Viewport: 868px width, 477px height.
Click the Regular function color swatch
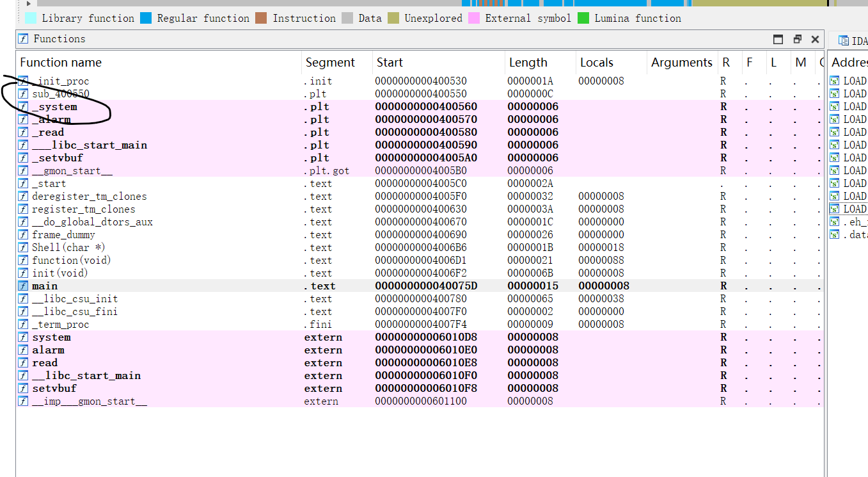(x=146, y=18)
